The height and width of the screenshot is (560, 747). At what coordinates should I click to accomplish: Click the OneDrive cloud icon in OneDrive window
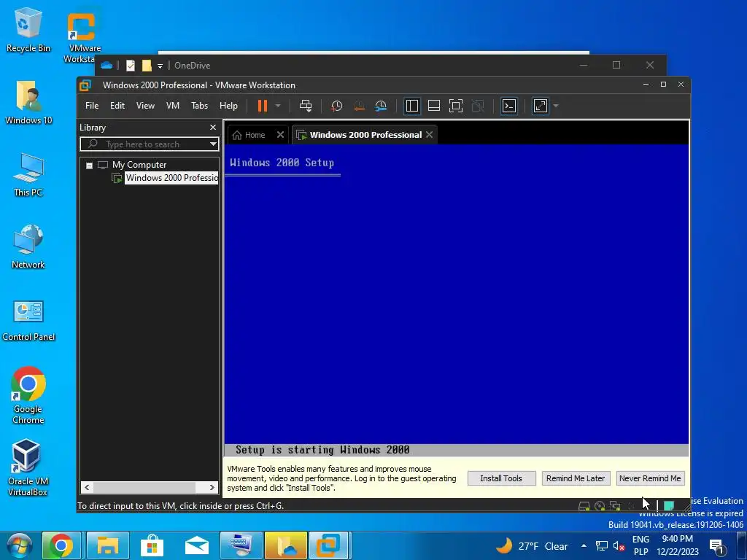pos(107,65)
